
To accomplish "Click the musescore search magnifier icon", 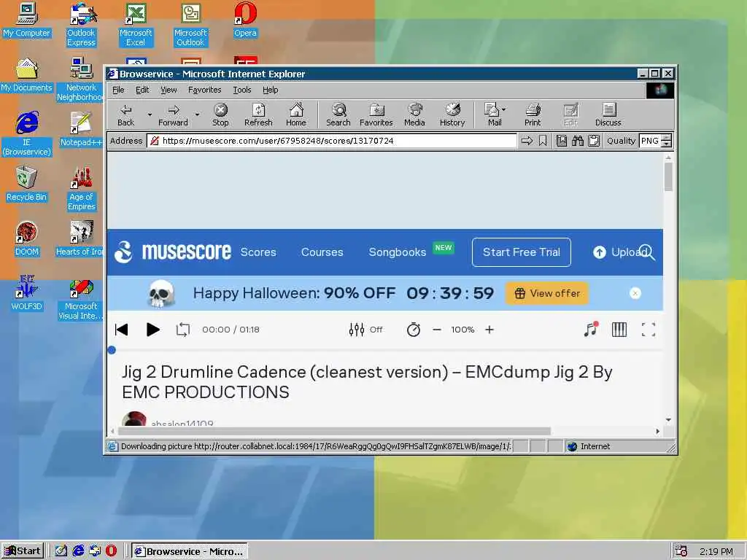I will [x=648, y=252].
